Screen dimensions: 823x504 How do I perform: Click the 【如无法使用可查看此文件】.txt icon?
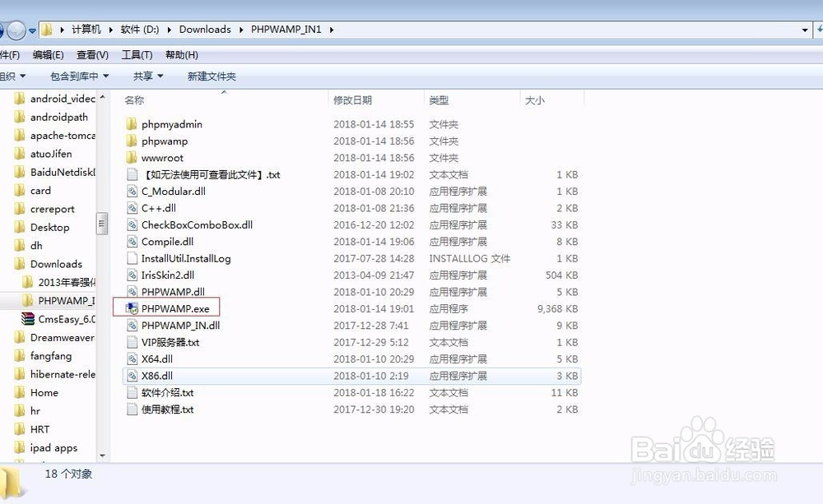tap(133, 174)
